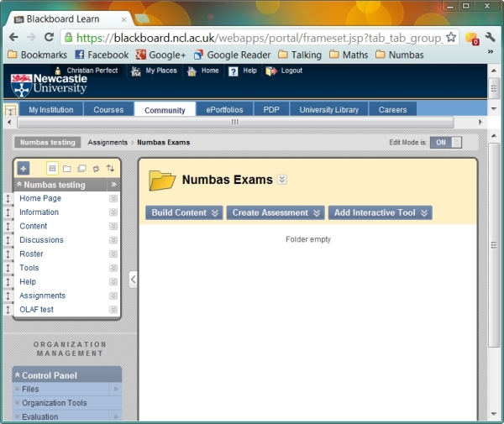Viewport: 504px width, 424px height.
Task: Open Home Page menu item
Action: [40, 198]
